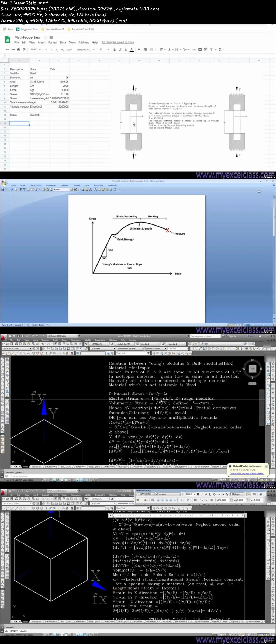Image resolution: width=276 pixels, height=644 pixels.
Task: Toggle Italic in Google Sheets toolbar
Action: click(x=120, y=50)
